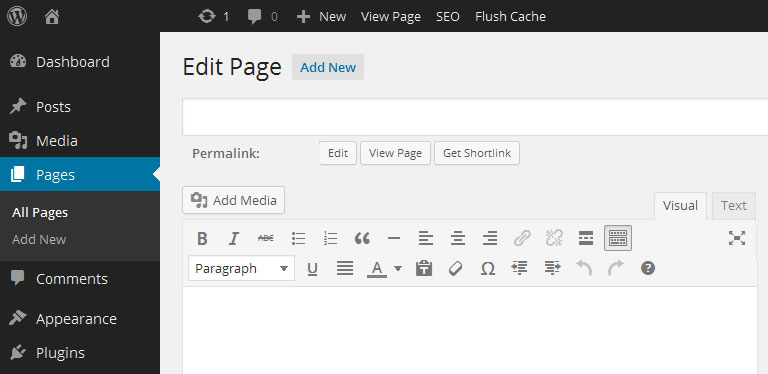Align text right
Image resolution: width=768 pixels, height=374 pixels.
490,238
